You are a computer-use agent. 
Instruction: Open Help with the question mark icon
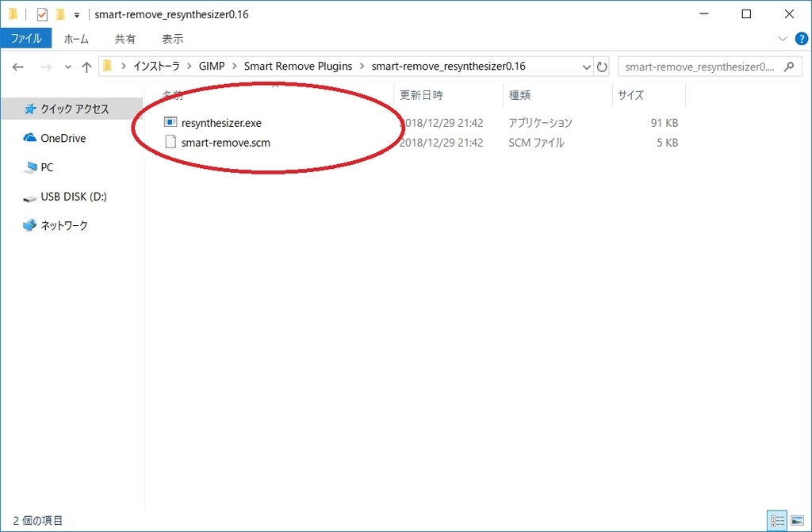pos(801,39)
